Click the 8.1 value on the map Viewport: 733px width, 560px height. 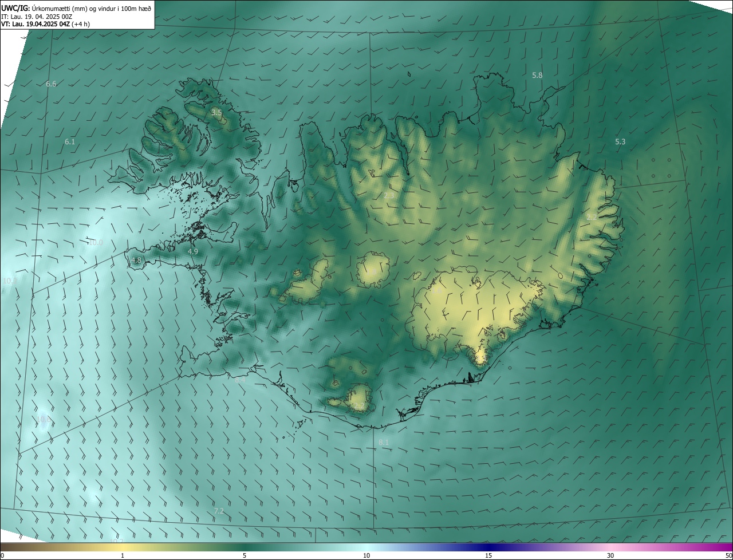tap(384, 443)
